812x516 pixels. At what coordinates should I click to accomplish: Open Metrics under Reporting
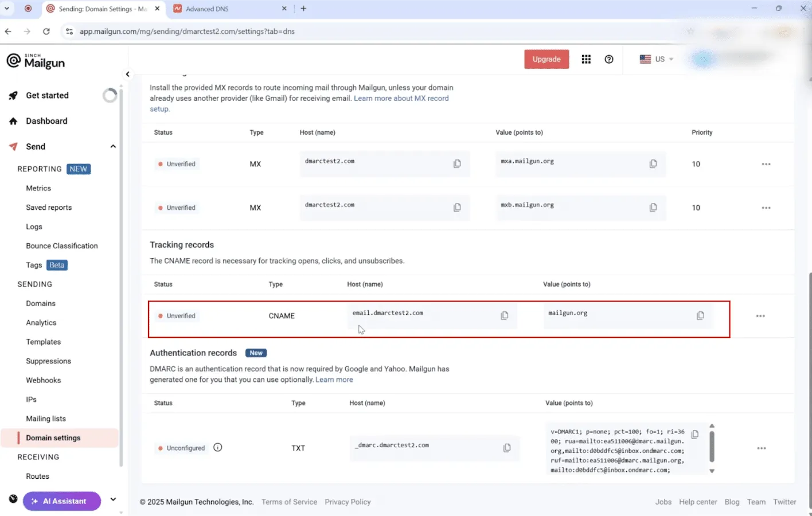pos(38,188)
